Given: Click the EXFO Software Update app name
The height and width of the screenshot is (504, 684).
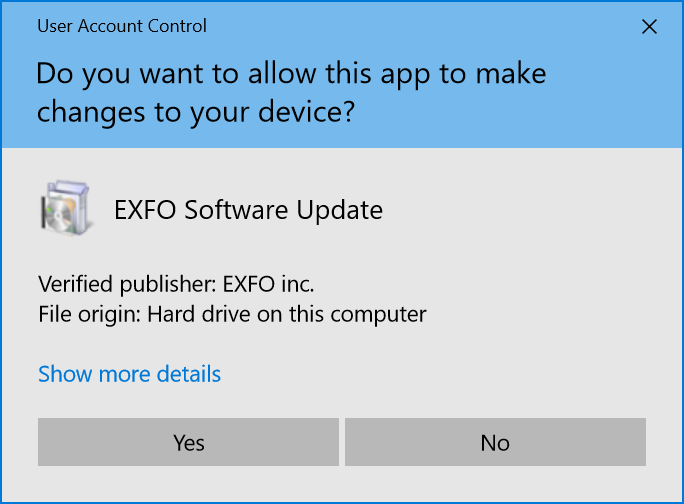Looking at the screenshot, I should coord(248,210).
